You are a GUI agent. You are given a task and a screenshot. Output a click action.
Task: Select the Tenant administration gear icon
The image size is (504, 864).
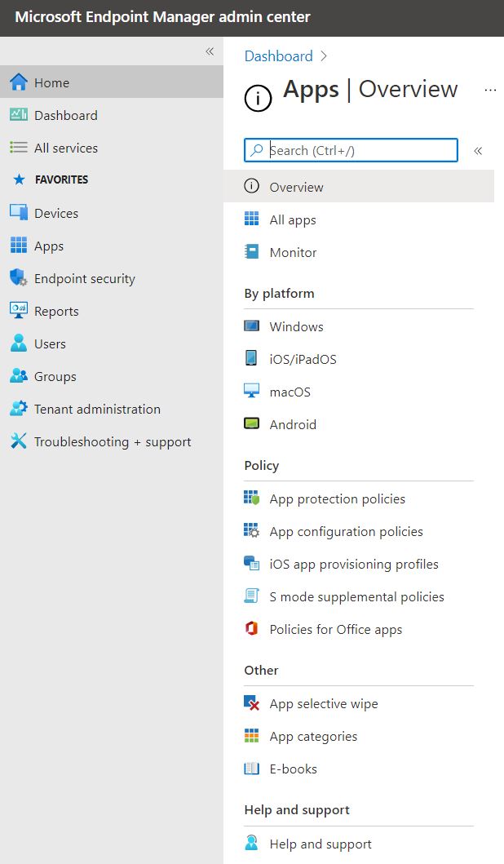click(19, 408)
